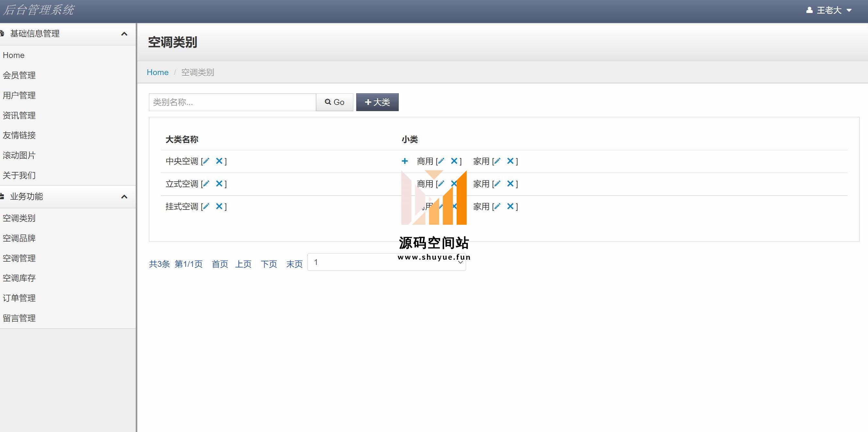This screenshot has width=868, height=432.
Task: Go to 下页 next page
Action: coord(269,264)
